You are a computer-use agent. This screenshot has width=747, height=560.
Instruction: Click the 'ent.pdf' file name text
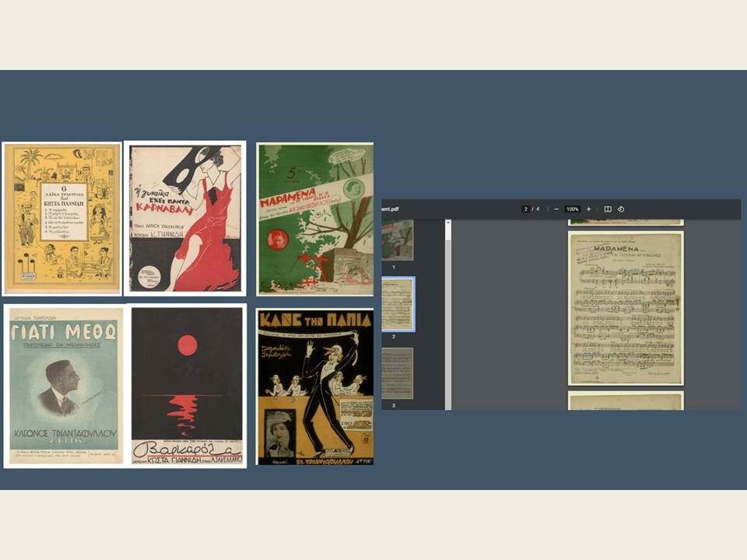[390, 209]
